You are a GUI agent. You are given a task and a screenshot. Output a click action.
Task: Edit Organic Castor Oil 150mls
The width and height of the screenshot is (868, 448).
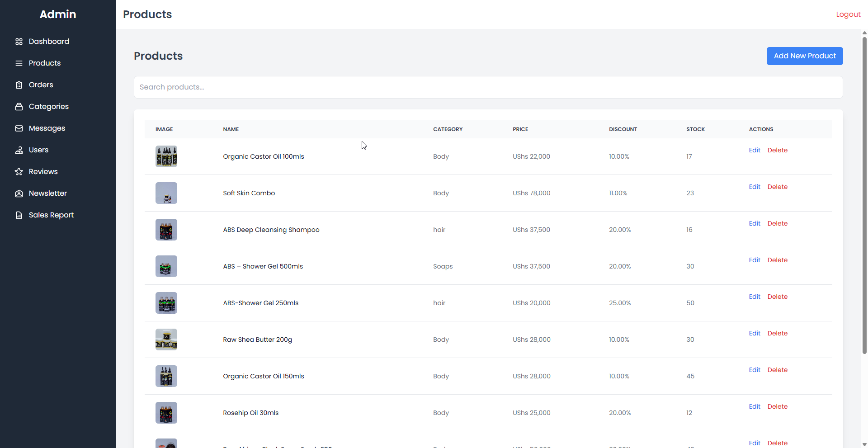755,370
